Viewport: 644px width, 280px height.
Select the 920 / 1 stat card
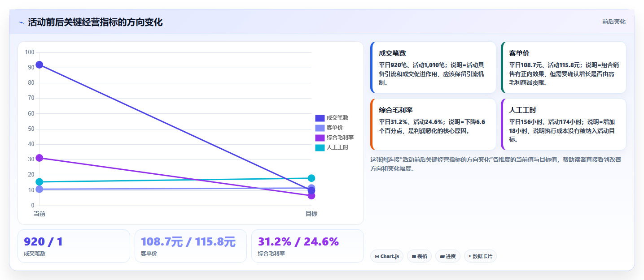pyautogui.click(x=74, y=246)
